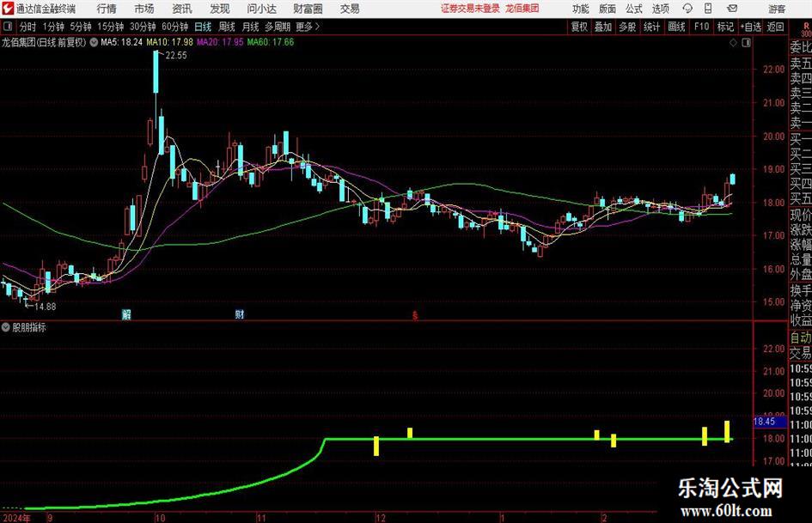This screenshot has height=523, width=812.
Task: Switch to 1分钟 period tab
Action: [53, 27]
